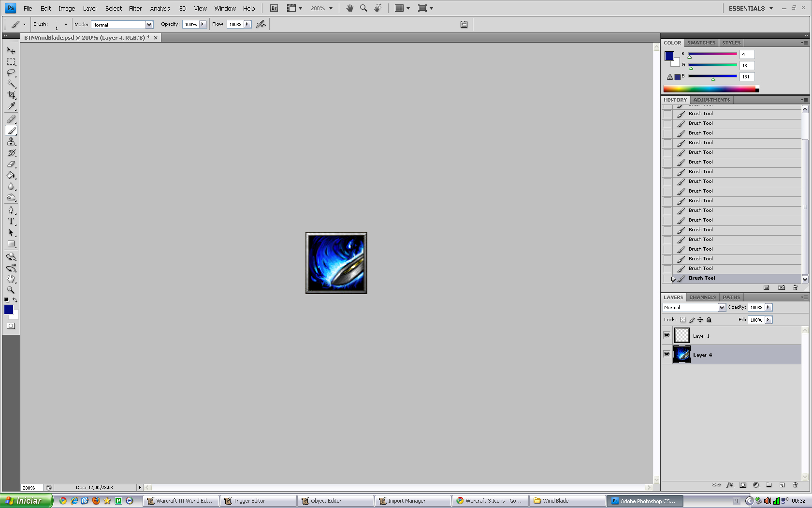Select the Clone Stamp tool
This screenshot has width=812, height=508.
[x=11, y=142]
